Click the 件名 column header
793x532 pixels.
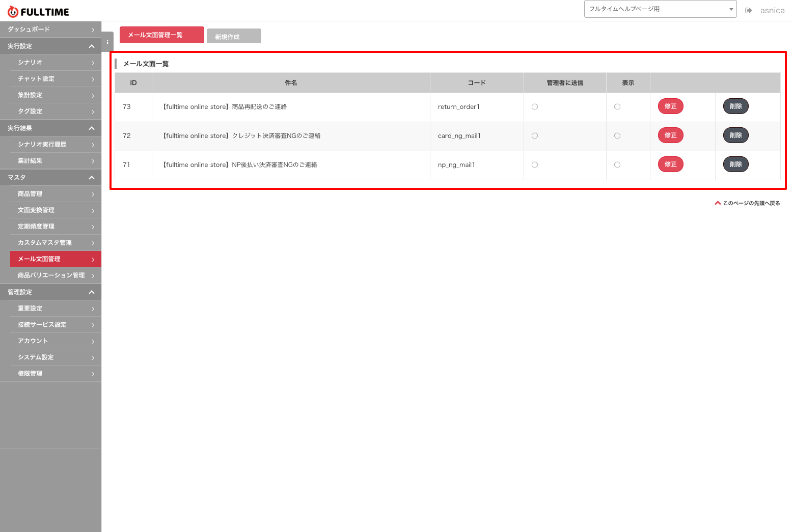(291, 83)
